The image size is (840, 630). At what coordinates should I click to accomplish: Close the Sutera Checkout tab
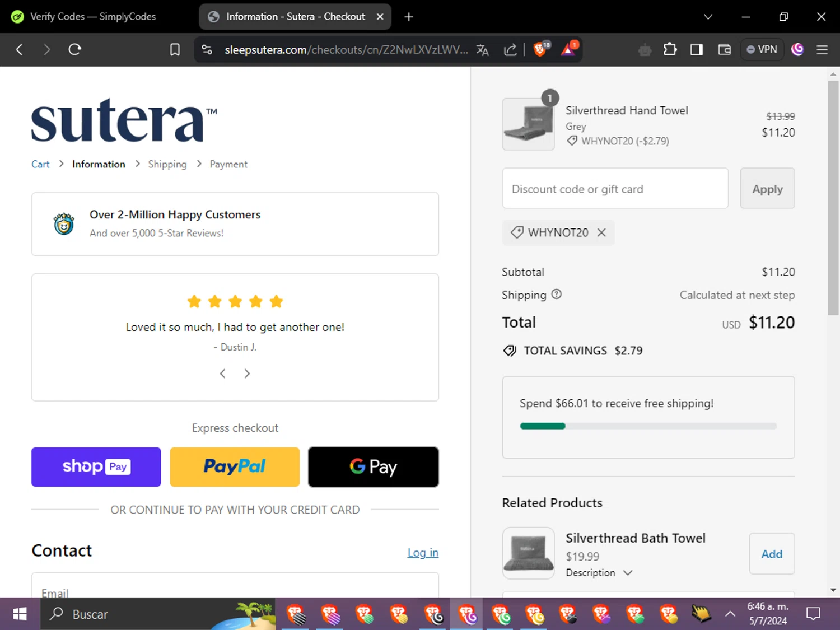point(380,17)
